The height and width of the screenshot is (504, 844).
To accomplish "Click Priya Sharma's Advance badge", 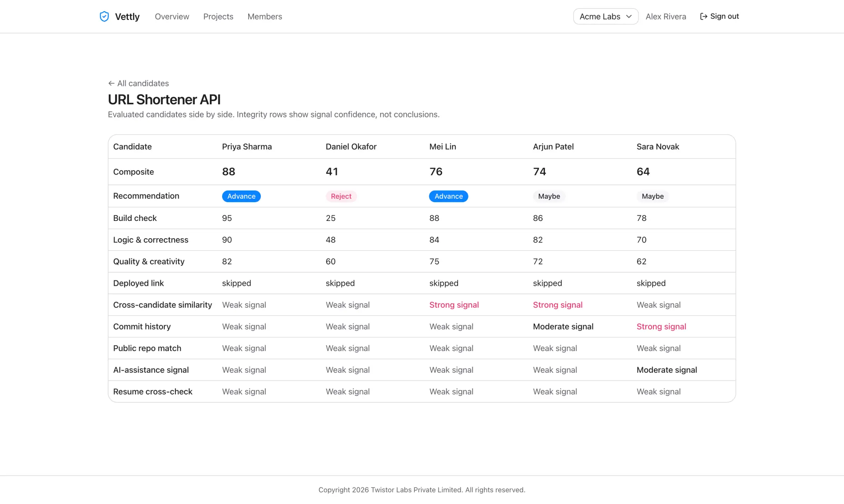I will [x=241, y=196].
